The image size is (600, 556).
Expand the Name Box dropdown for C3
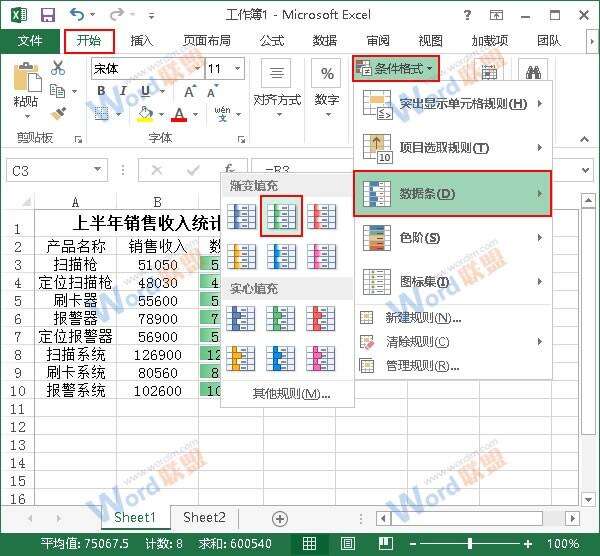click(98, 170)
